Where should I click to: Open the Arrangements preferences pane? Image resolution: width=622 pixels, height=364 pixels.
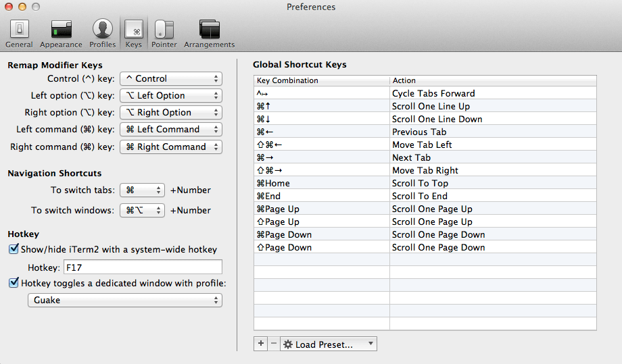coord(209,34)
